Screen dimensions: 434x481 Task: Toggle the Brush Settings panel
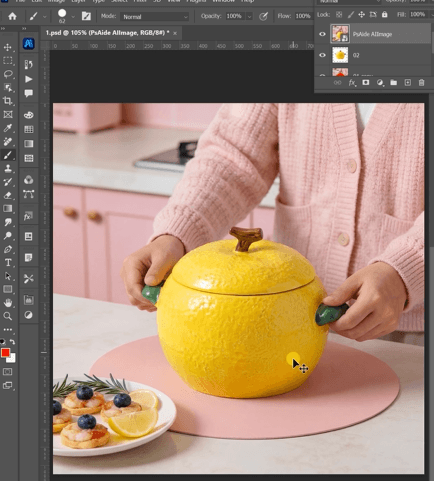pyautogui.click(x=86, y=16)
